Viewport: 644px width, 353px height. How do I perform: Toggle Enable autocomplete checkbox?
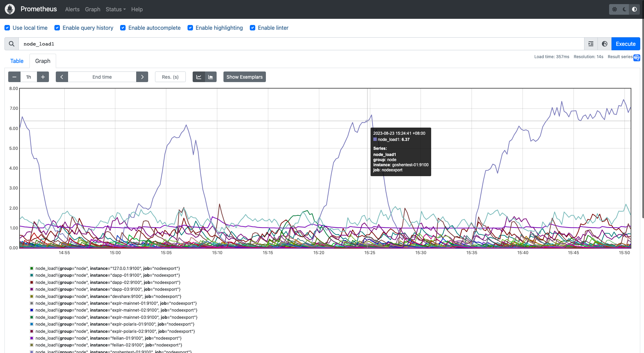(x=123, y=28)
